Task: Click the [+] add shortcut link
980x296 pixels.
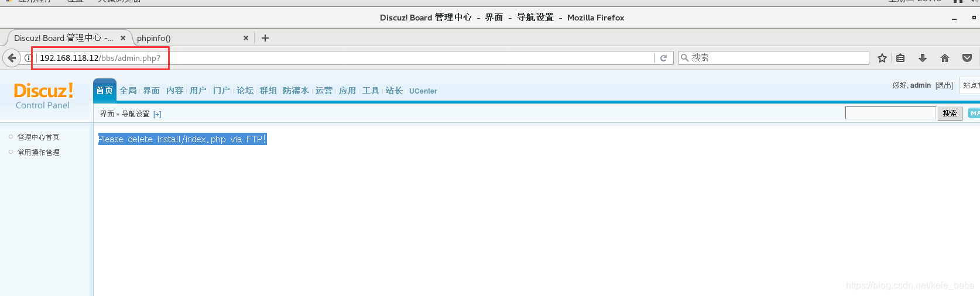Action: tap(157, 114)
